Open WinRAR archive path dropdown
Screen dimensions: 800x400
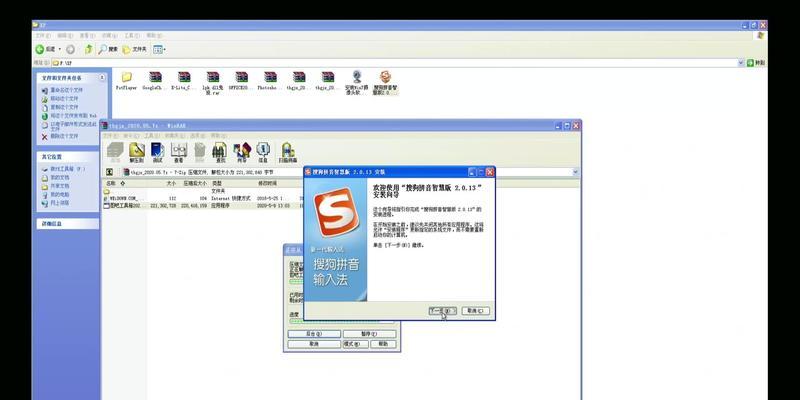(x=576, y=172)
